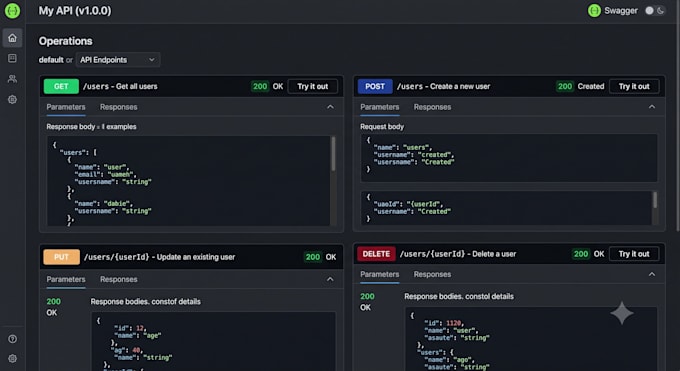Click Try it out for POST /users
The height and width of the screenshot is (371, 680).
(634, 86)
